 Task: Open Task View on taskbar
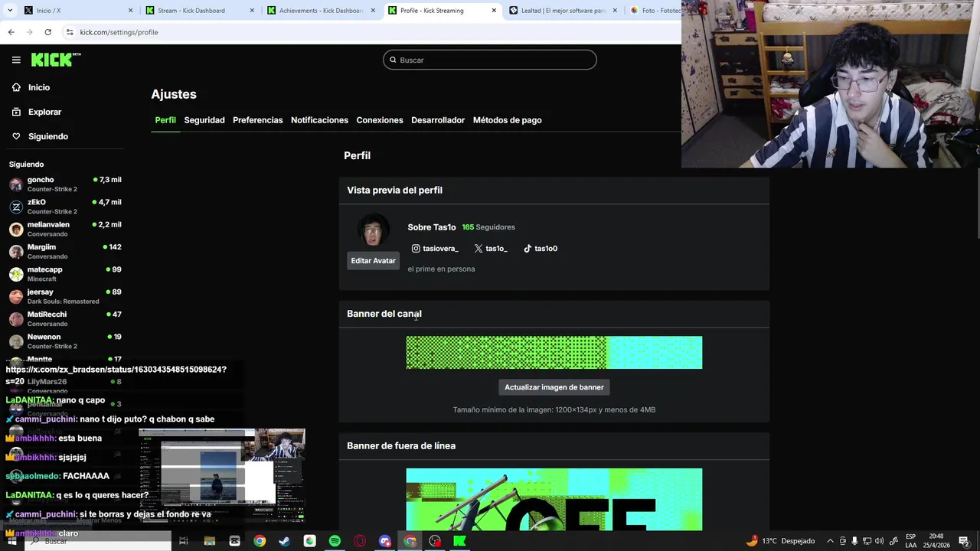[184, 541]
